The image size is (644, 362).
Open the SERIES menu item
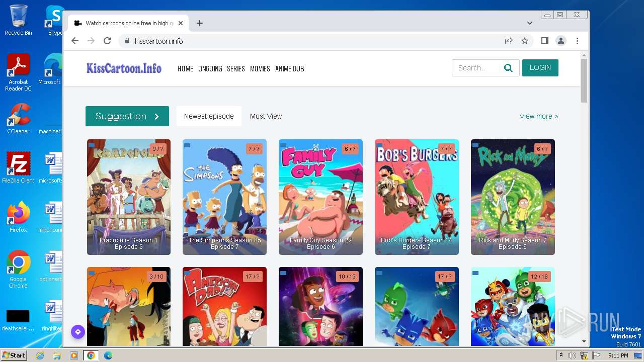236,68
